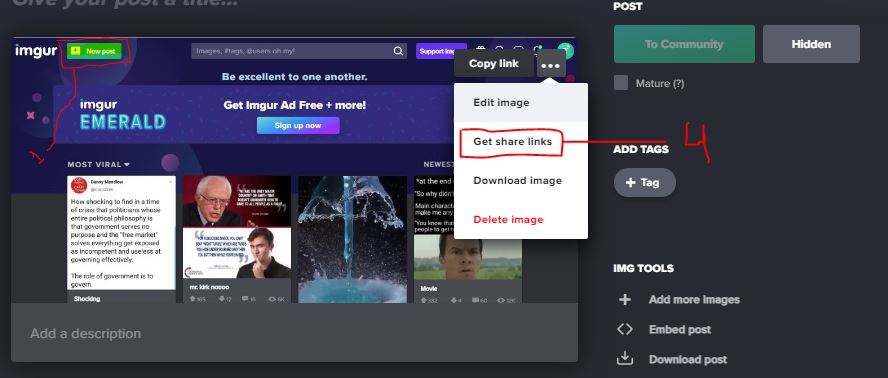Viewport: 888px width, 378px height.
Task: Choose Delete image in red
Action: [x=521, y=219]
